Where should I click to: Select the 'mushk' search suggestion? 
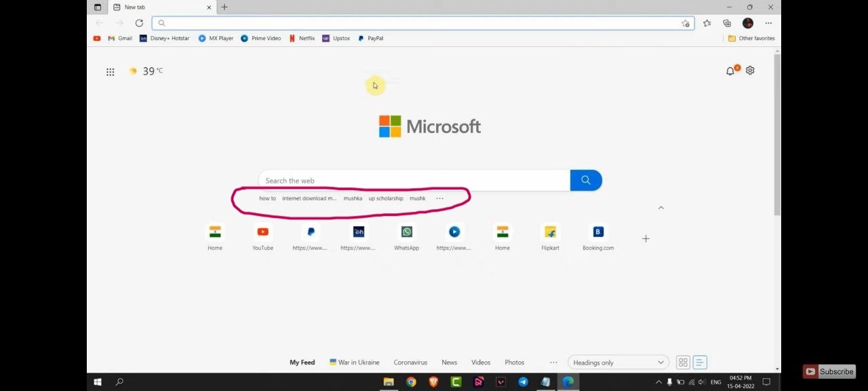(x=418, y=198)
